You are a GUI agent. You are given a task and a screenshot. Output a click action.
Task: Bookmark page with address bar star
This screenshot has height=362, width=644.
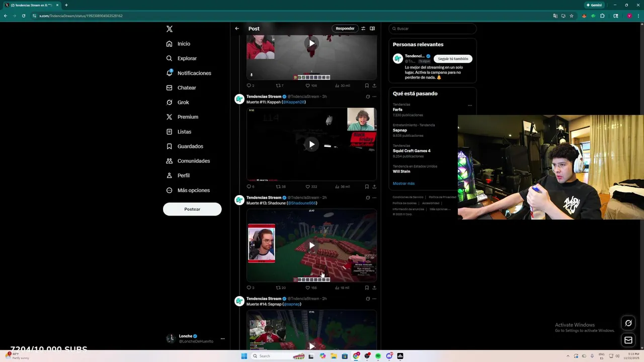(x=572, y=16)
